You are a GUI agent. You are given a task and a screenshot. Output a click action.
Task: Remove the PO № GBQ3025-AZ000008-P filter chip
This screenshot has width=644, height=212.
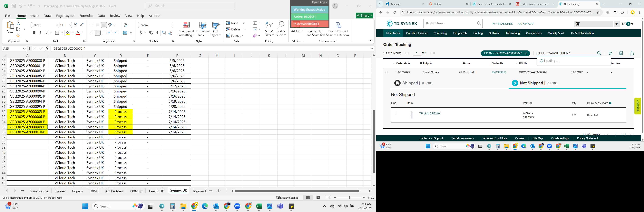click(x=525, y=53)
